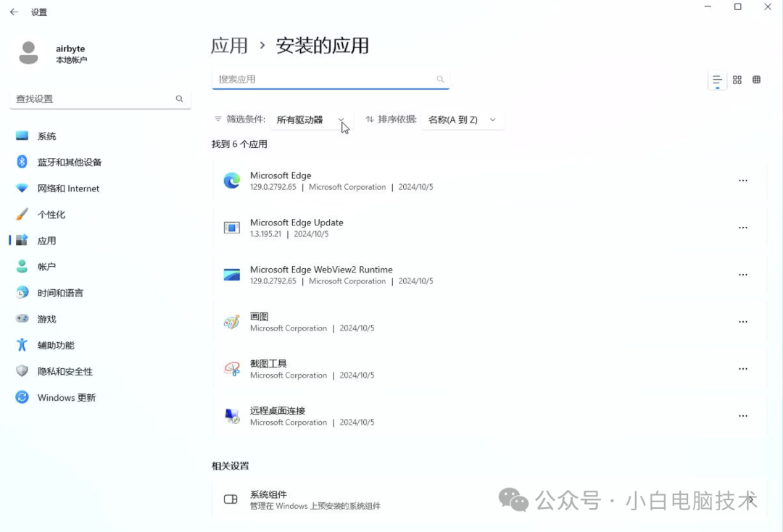783x532 pixels.
Task: Click the 辅助功能 accessibility figure icon
Action: [22, 345]
